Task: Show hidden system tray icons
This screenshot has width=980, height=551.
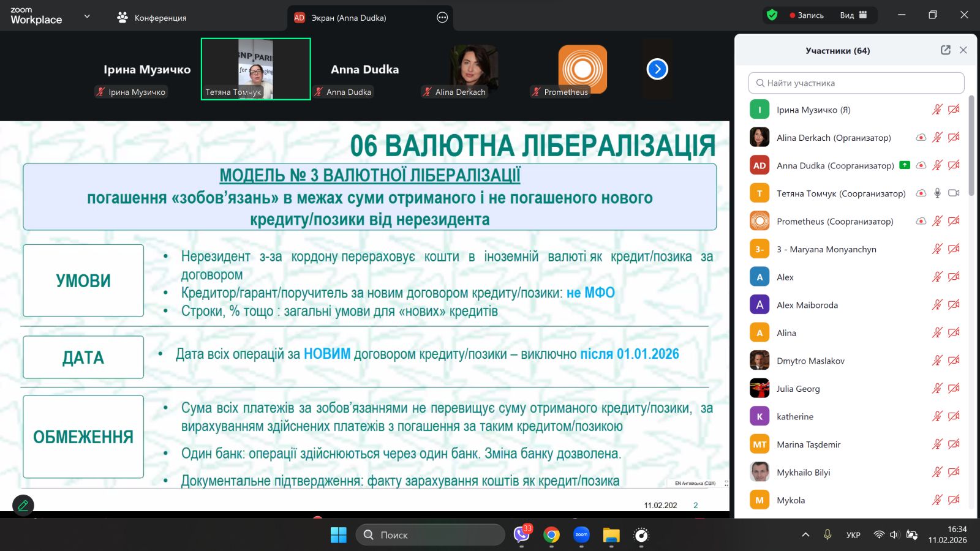Action: click(805, 535)
